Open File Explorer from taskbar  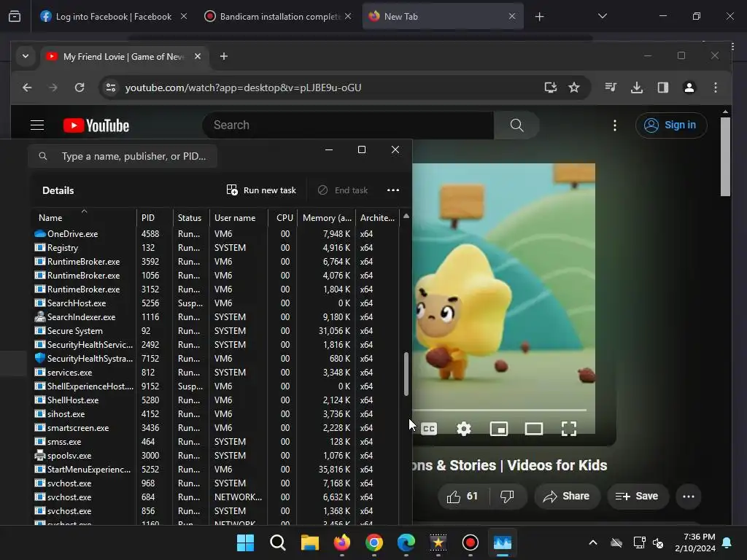(309, 542)
